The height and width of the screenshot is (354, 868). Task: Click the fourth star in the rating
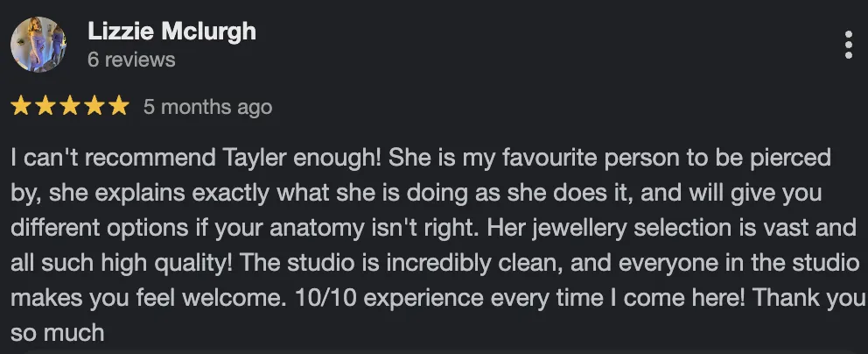pos(94,107)
